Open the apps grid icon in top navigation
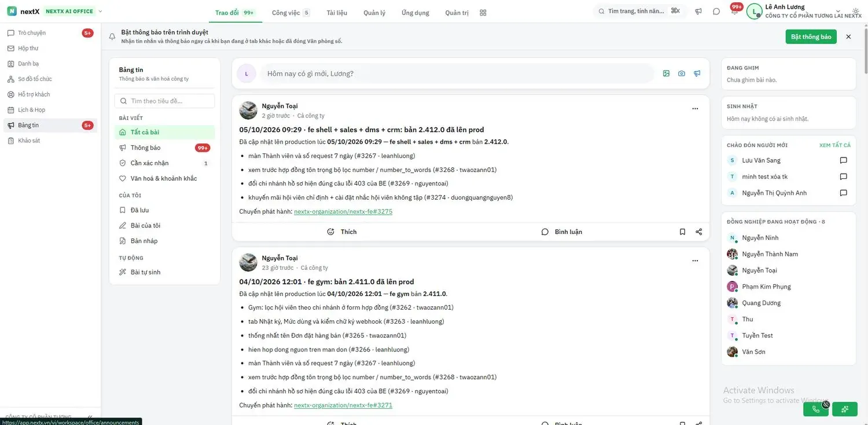This screenshot has width=868, height=425. click(x=483, y=13)
